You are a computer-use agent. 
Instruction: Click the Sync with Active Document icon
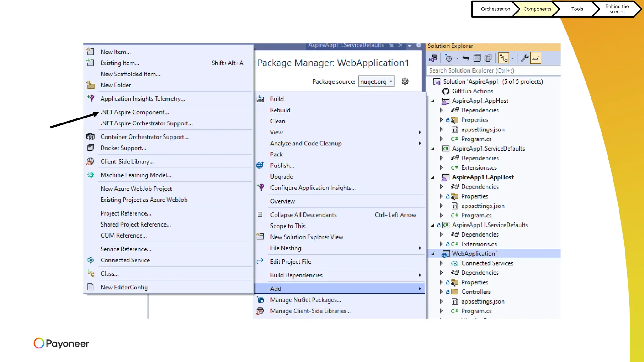(x=466, y=58)
